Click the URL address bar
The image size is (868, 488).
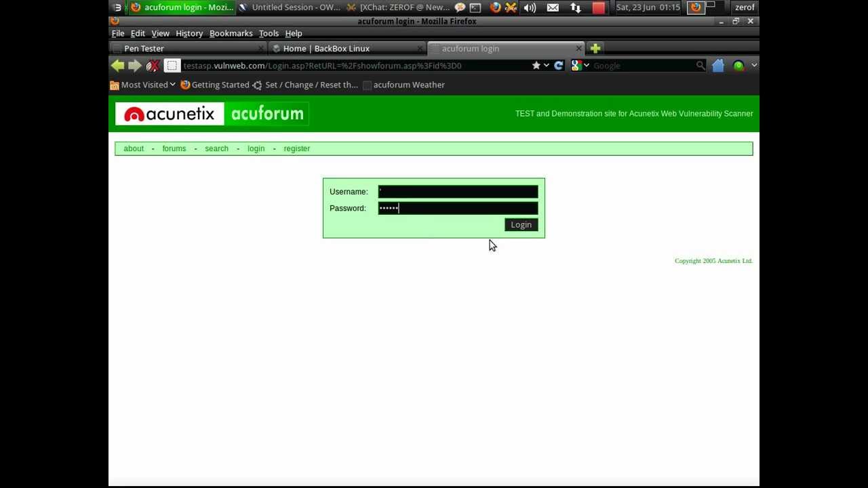click(356, 66)
